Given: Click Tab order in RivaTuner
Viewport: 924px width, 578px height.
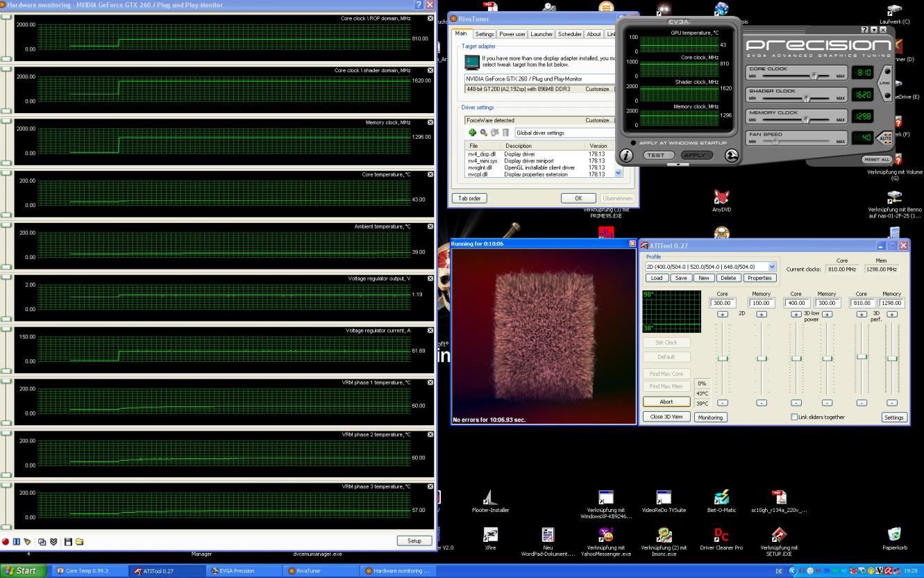Looking at the screenshot, I should coord(470,198).
